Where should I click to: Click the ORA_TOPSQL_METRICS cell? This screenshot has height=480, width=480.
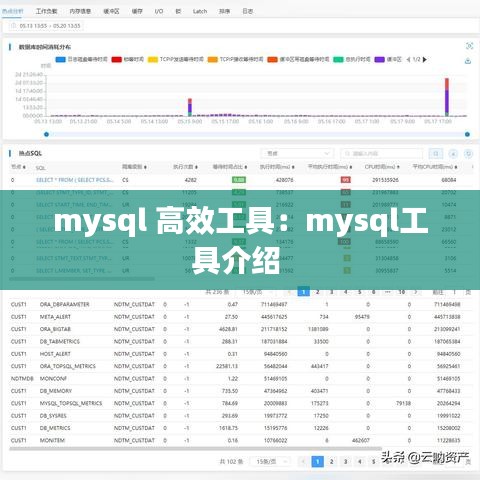[68, 366]
